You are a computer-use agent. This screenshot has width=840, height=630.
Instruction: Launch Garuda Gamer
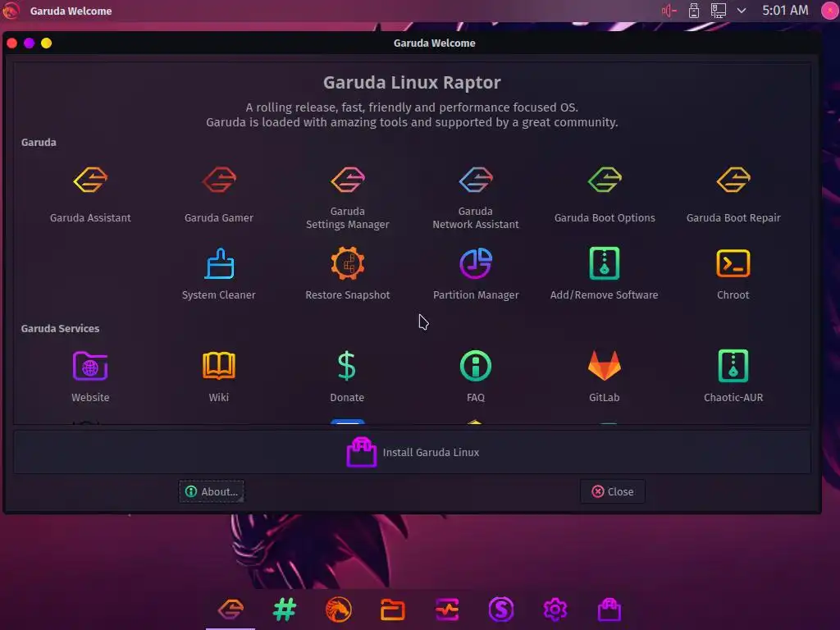[x=218, y=194]
